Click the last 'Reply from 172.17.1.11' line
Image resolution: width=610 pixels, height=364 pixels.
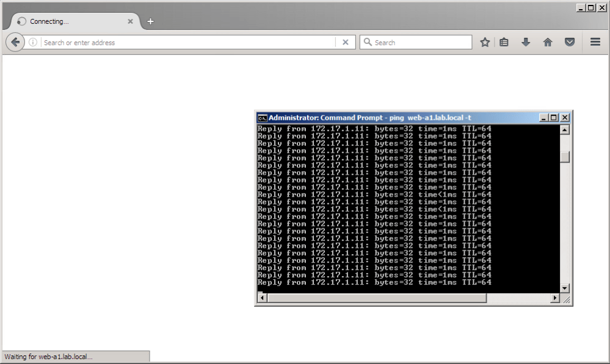click(374, 282)
